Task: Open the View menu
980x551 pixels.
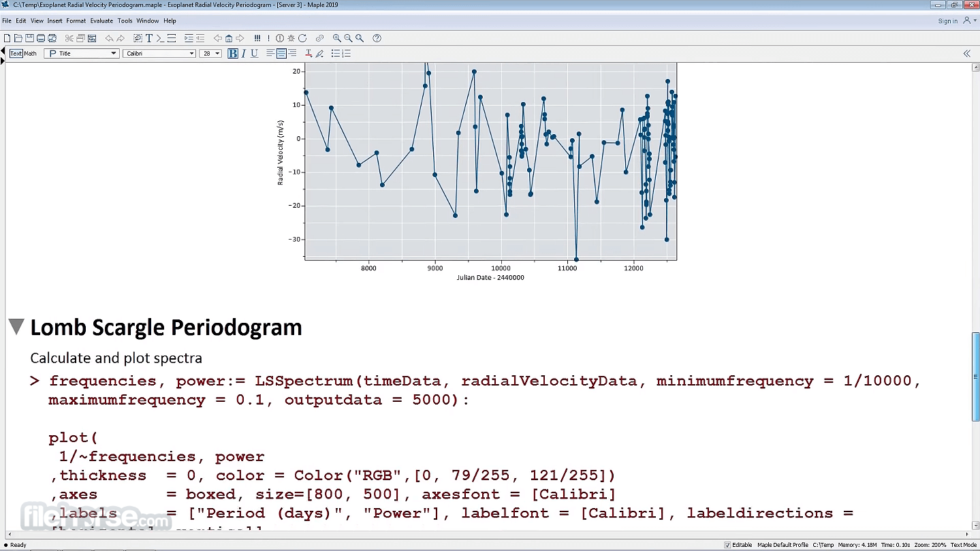Action: (37, 21)
